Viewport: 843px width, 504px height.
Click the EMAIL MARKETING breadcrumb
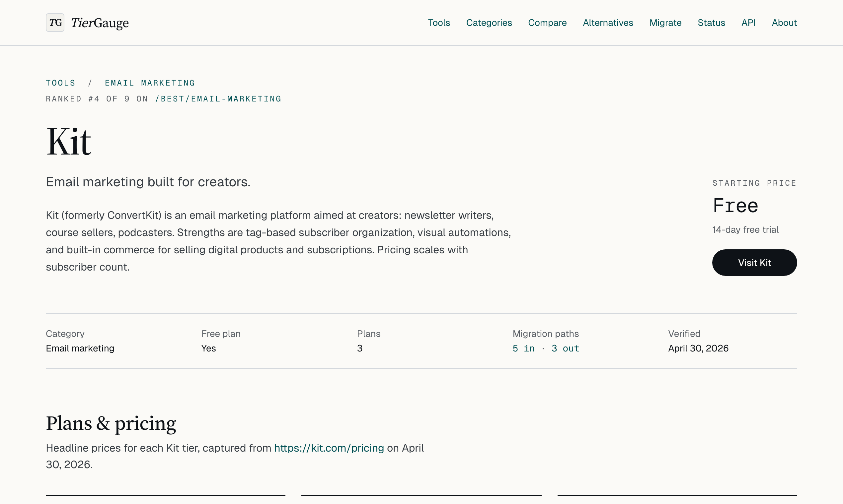[150, 83]
